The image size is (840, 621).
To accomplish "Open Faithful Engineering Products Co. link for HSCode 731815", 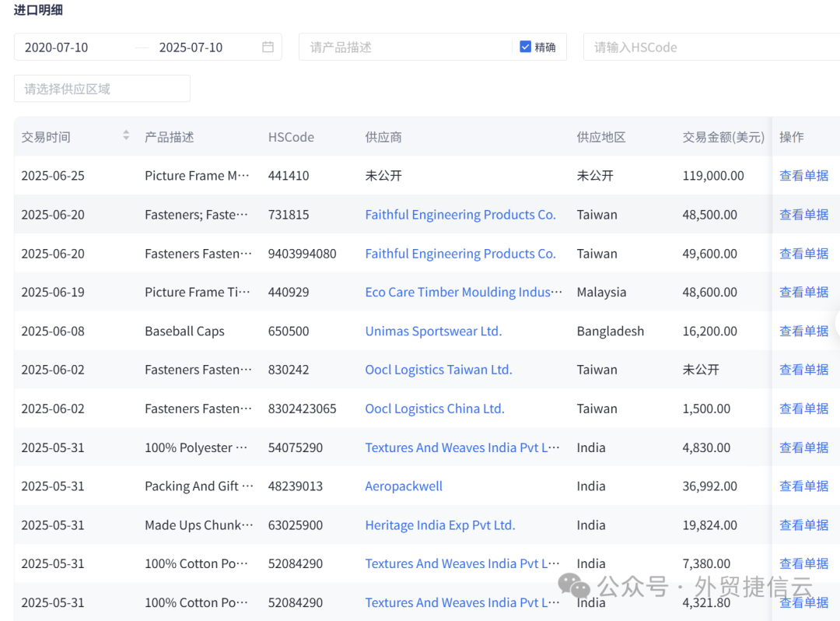I will (x=460, y=214).
